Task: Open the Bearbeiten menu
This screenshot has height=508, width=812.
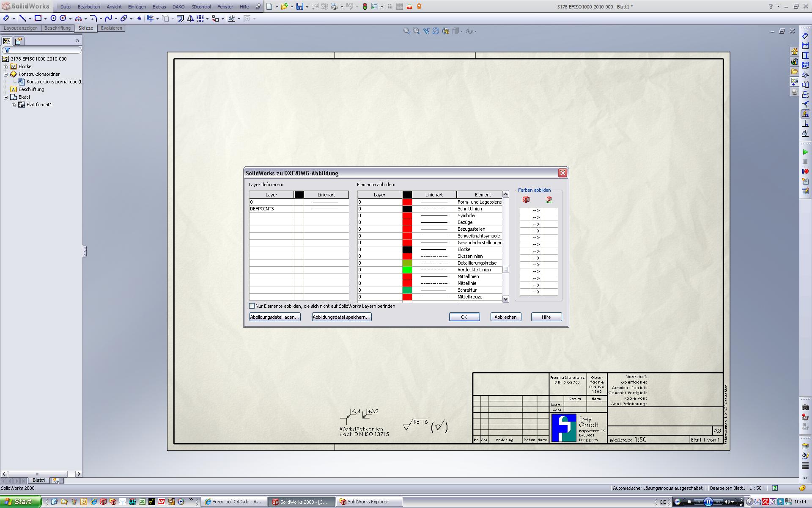Action: (x=89, y=7)
